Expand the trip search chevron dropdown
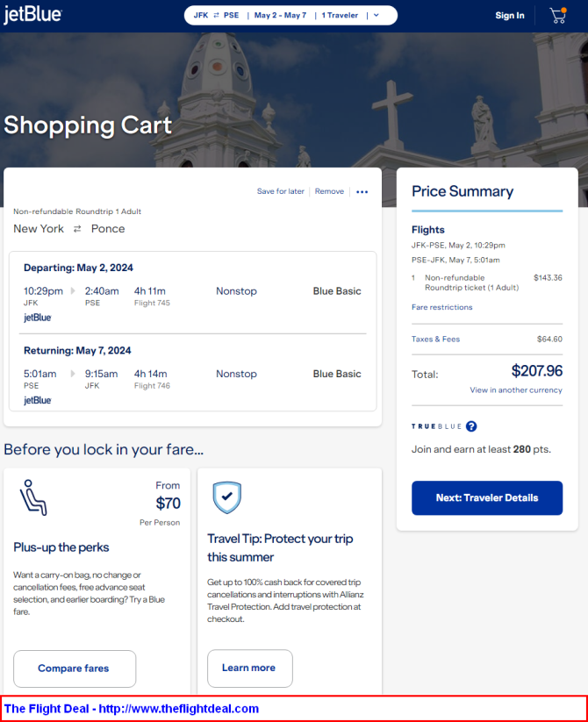The height and width of the screenshot is (722, 588). pyautogui.click(x=376, y=15)
